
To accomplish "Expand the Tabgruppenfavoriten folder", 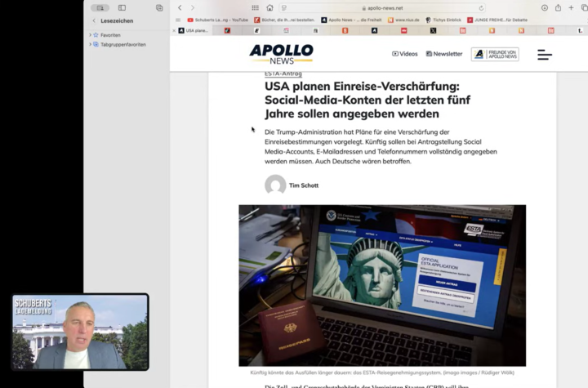I will tap(91, 44).
